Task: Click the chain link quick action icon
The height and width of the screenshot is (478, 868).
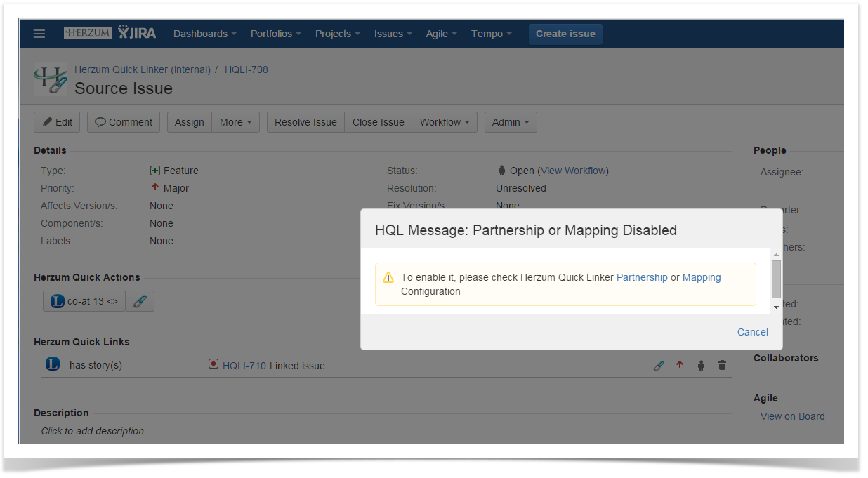Action: pos(140,301)
